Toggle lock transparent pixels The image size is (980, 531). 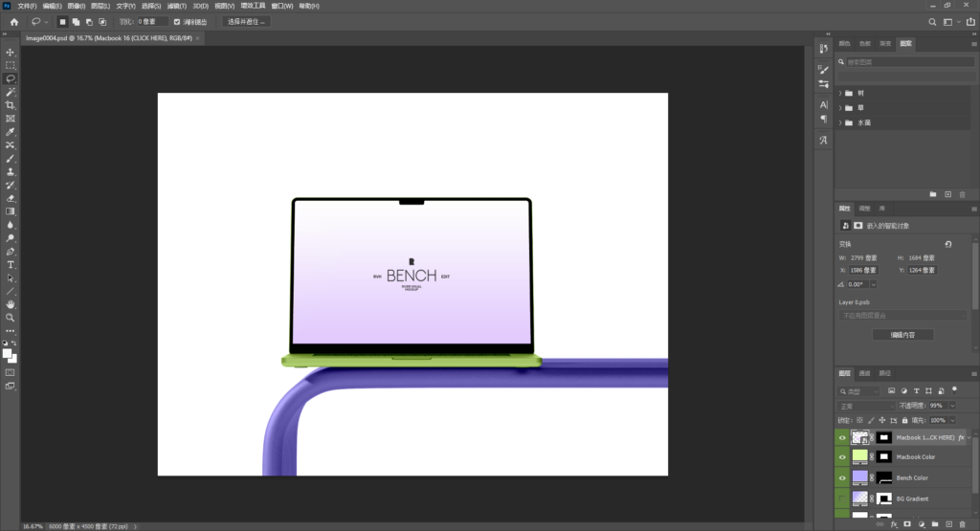coord(860,420)
